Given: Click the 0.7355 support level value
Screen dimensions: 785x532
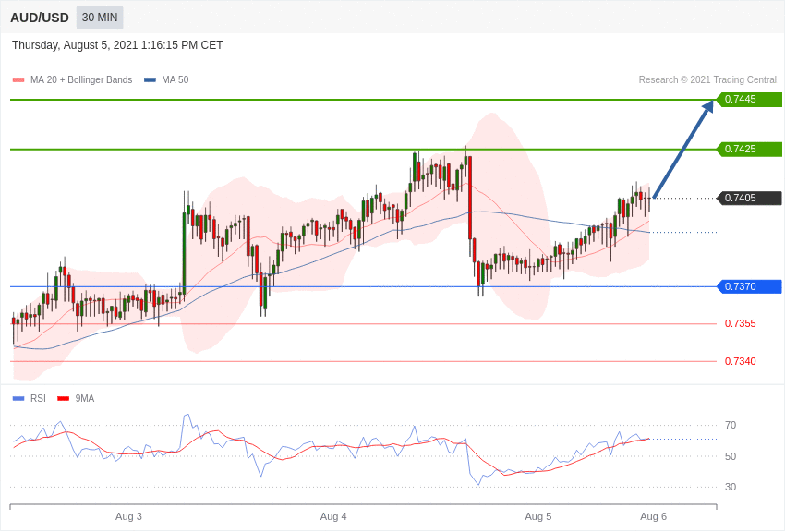Looking at the screenshot, I should (x=741, y=324).
